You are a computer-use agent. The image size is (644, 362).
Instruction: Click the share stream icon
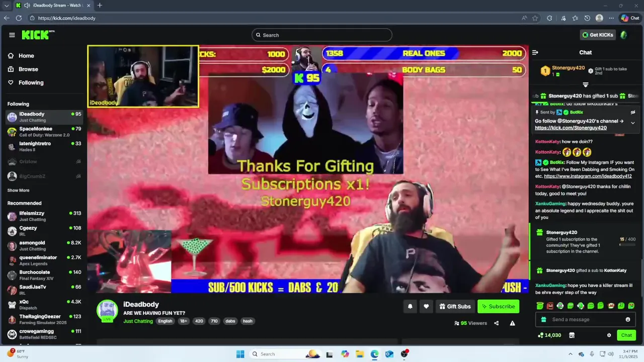[497, 323]
